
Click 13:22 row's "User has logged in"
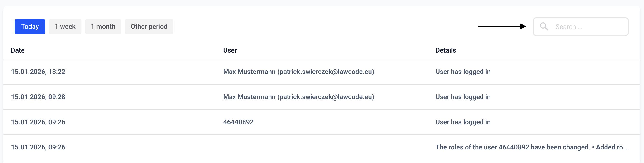click(463, 72)
